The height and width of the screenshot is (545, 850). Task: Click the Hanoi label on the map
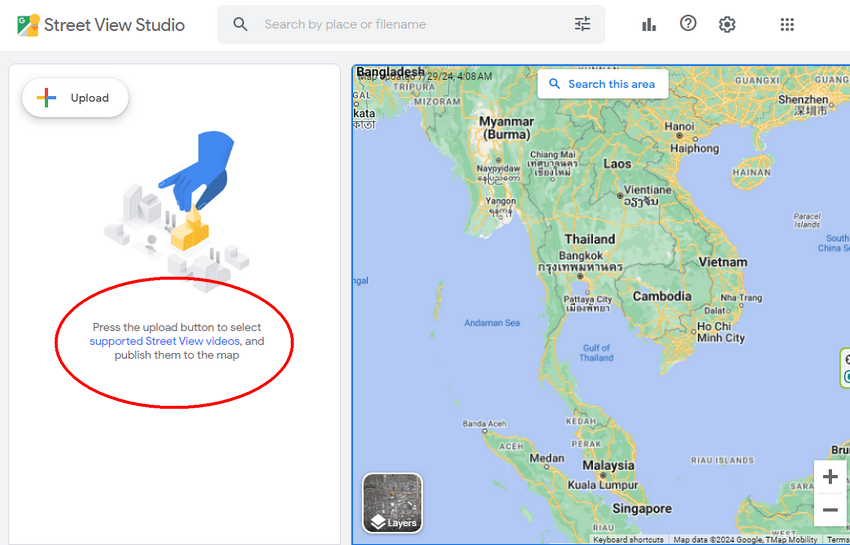coord(679,126)
